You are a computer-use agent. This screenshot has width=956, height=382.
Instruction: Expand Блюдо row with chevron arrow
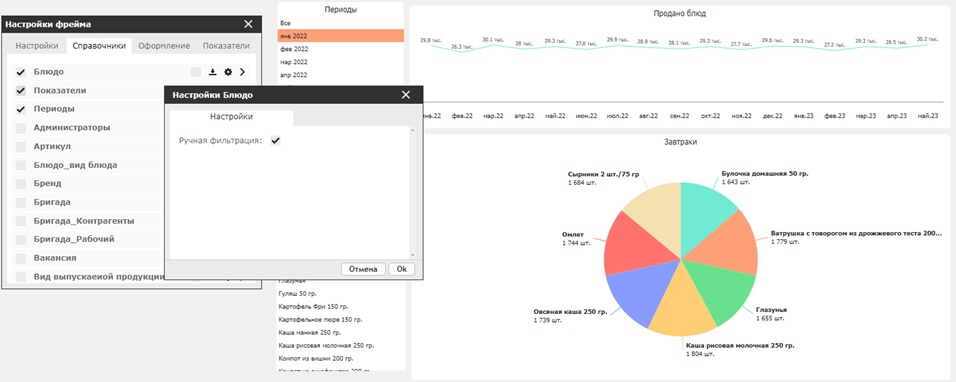coord(242,72)
